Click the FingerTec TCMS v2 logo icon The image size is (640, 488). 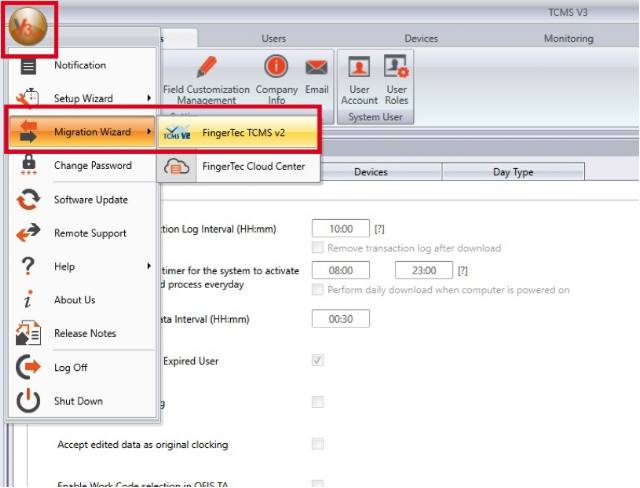177,133
